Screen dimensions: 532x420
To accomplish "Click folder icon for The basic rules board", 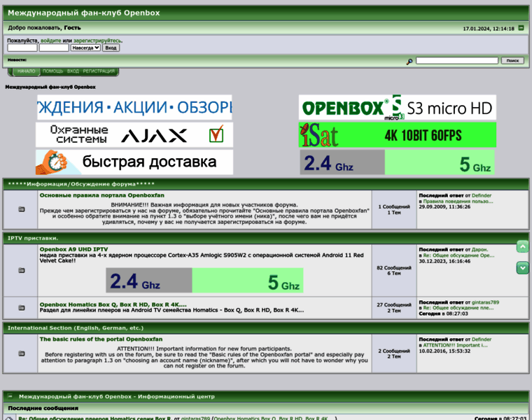I will [22, 353].
